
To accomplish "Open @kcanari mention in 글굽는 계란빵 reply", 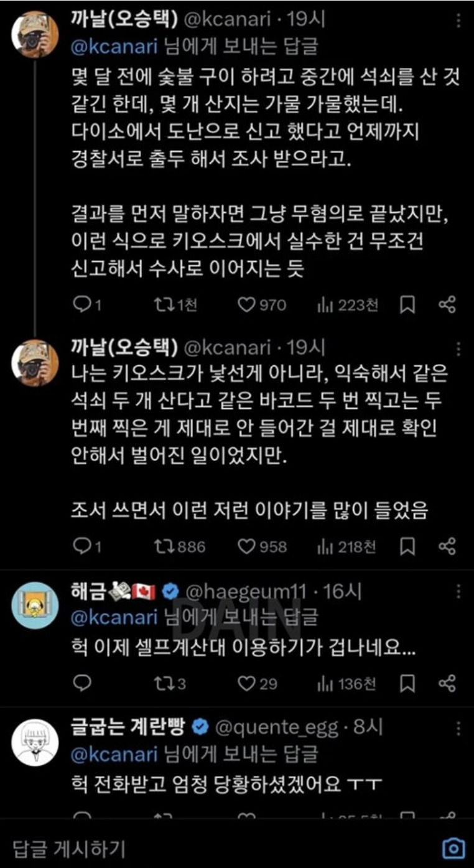I will tap(115, 754).
